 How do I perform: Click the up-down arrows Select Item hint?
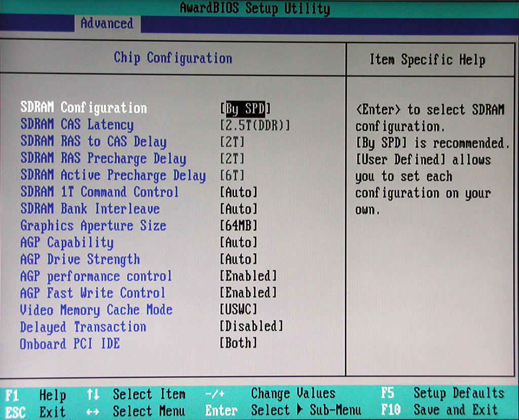coord(136,395)
